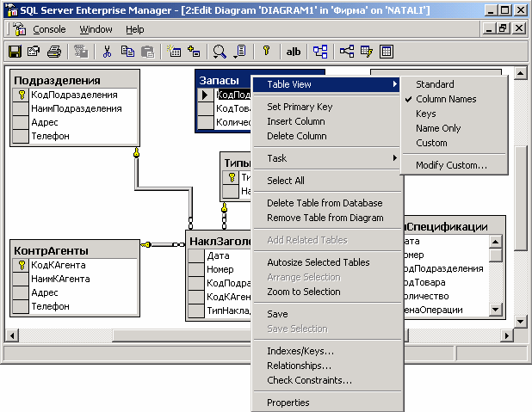Click the key icon of КодПодразделения row
This screenshot has height=412, width=532.
pos(22,95)
